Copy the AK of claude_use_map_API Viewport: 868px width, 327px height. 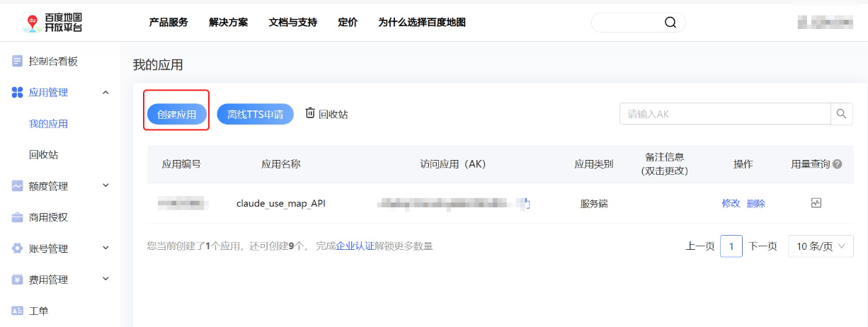[x=526, y=204]
